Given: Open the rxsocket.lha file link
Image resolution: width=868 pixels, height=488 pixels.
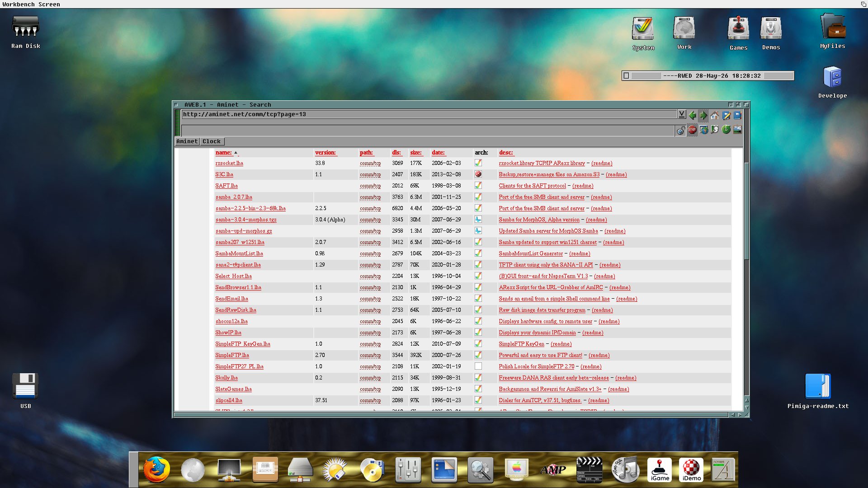Looking at the screenshot, I should pyautogui.click(x=229, y=163).
